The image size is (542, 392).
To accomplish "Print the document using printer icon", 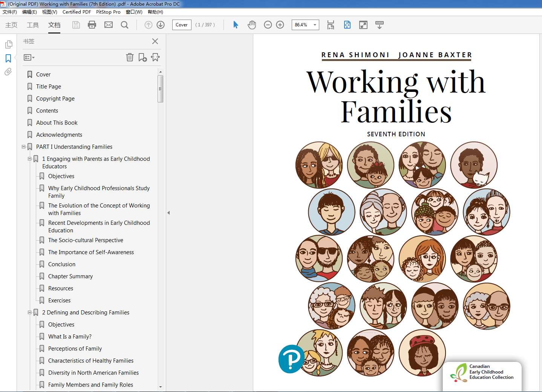I will coord(92,25).
